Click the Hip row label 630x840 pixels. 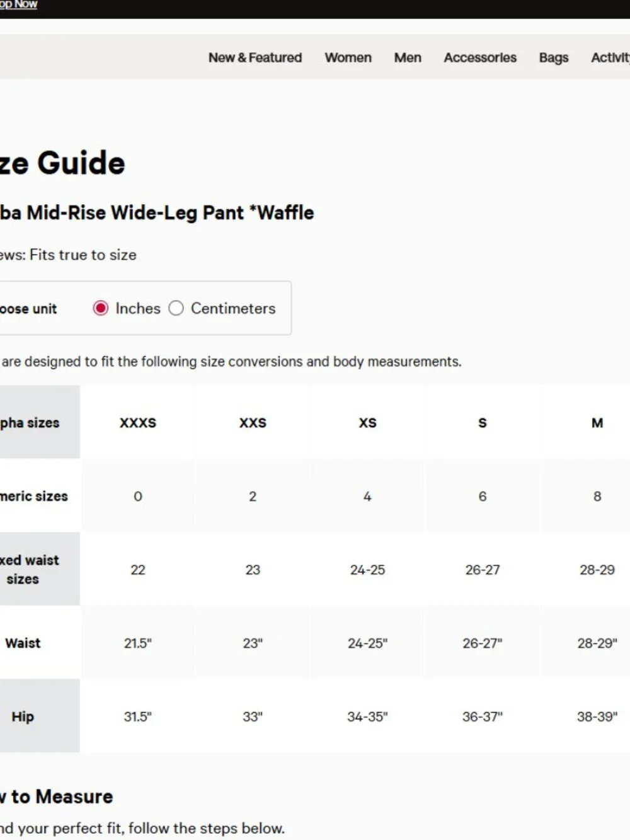pos(23,716)
